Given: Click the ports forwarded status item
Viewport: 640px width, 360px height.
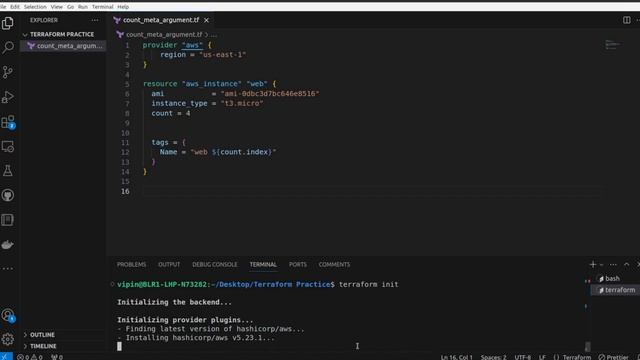Looking at the screenshot, I should [x=57, y=357].
